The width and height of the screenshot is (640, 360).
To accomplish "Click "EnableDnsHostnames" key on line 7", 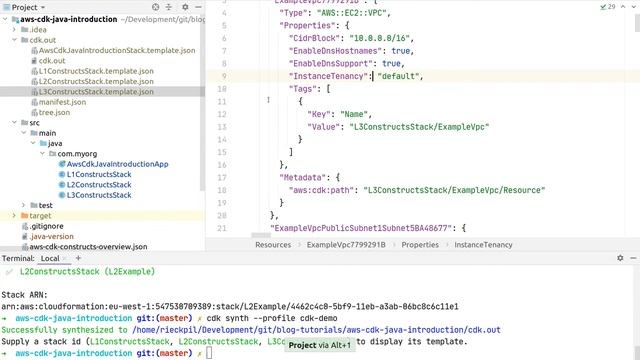I will (x=335, y=51).
